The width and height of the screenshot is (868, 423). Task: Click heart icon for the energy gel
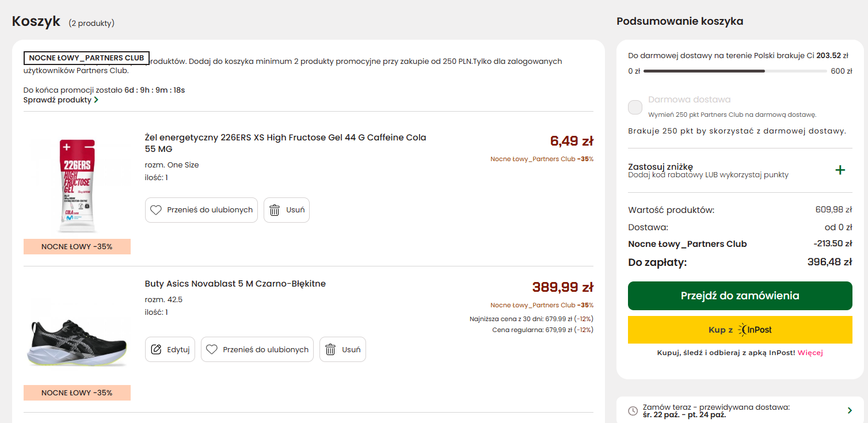pyautogui.click(x=156, y=210)
